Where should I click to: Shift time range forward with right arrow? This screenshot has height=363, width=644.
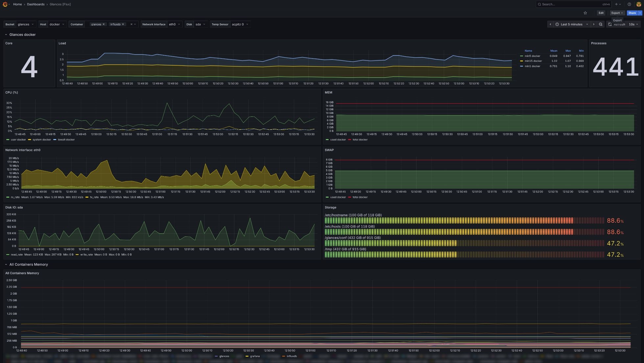pos(593,24)
